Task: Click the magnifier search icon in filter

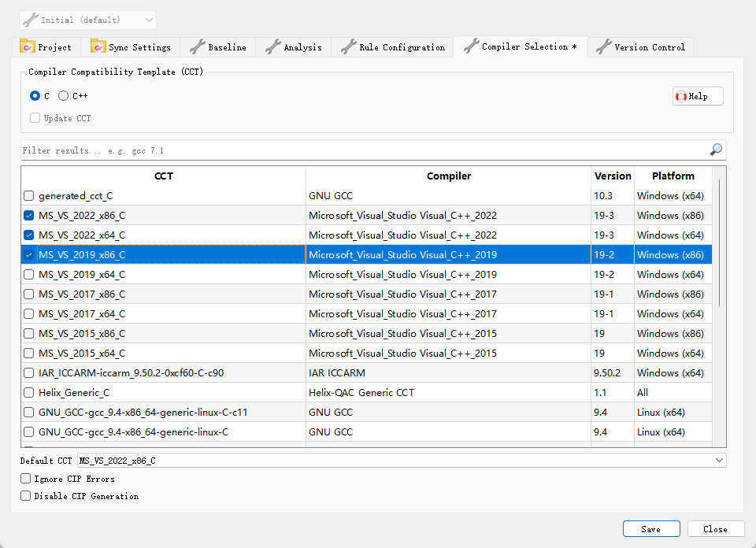Action: [716, 150]
